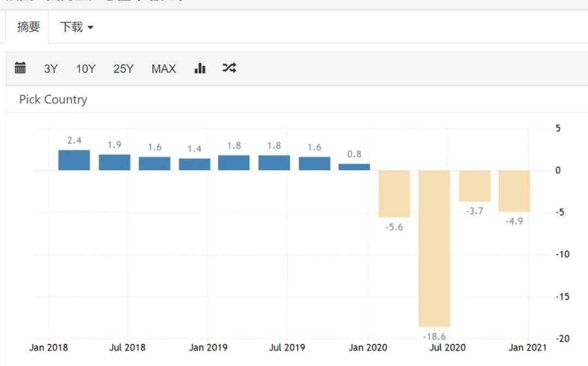Click the Pick Country selector
Viewport: 588px width, 366px height.
point(53,100)
